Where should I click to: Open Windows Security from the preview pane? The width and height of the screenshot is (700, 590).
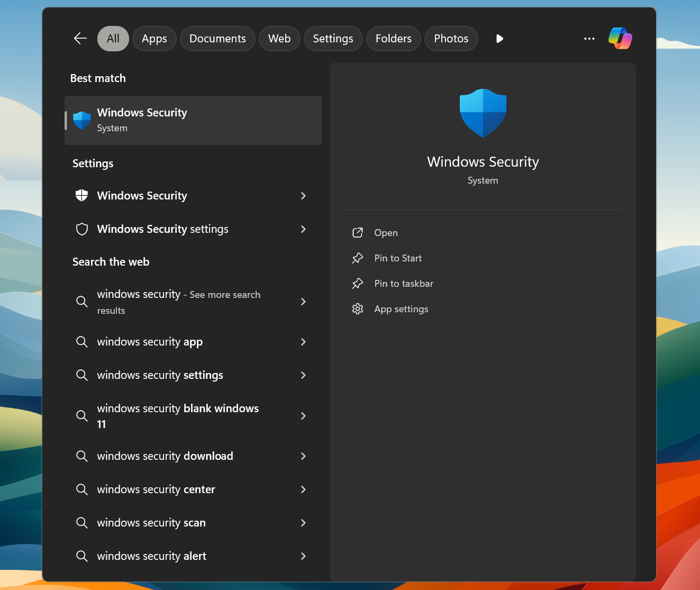coord(386,233)
